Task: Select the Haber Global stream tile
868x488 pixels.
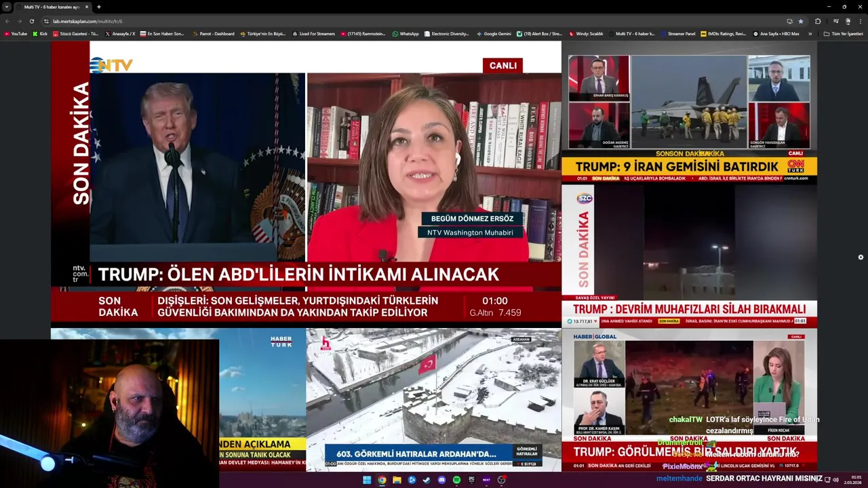Action: point(689,399)
